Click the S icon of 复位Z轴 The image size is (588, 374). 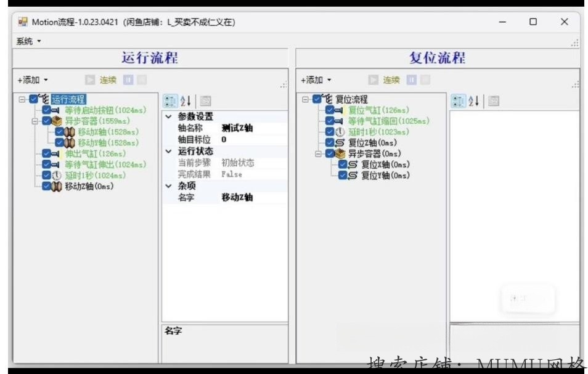tap(340, 143)
